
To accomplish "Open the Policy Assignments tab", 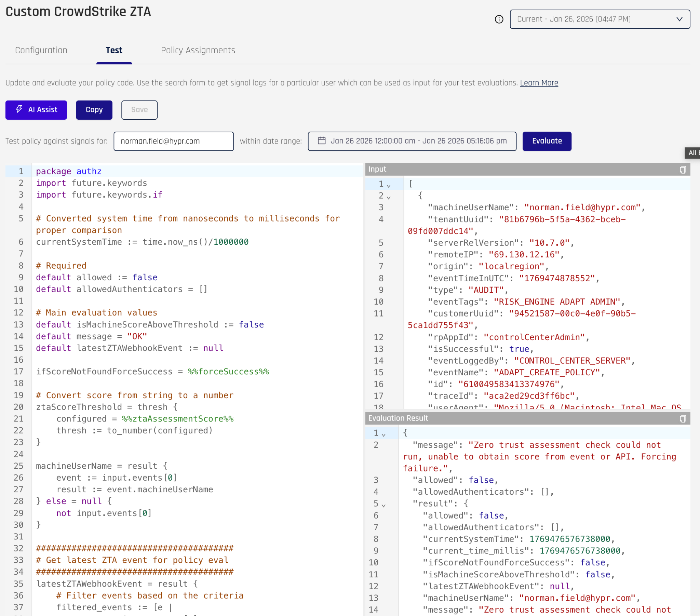I will pos(198,50).
